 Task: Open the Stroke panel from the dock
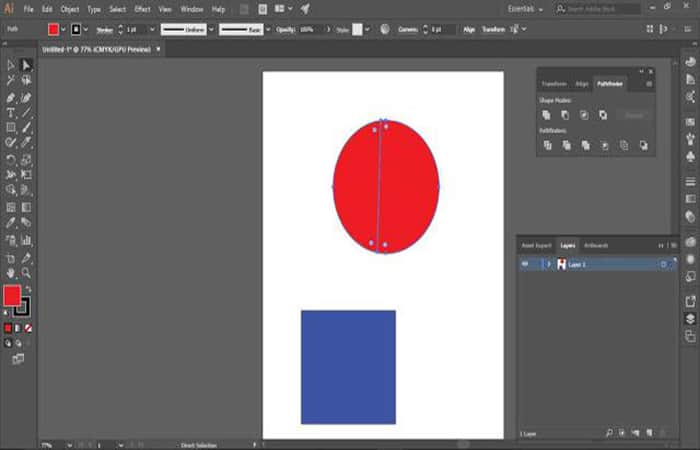(690, 182)
